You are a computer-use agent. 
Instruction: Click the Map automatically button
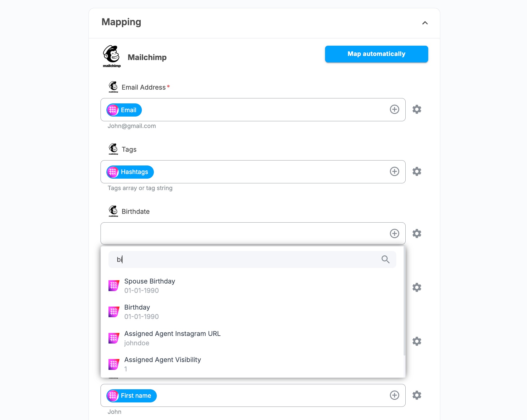point(376,54)
